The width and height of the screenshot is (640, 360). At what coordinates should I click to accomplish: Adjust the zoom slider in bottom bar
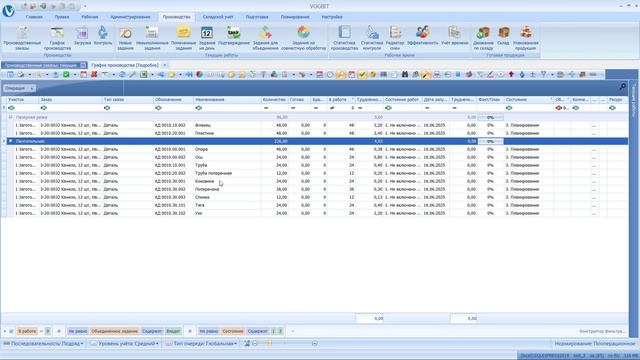[269, 344]
